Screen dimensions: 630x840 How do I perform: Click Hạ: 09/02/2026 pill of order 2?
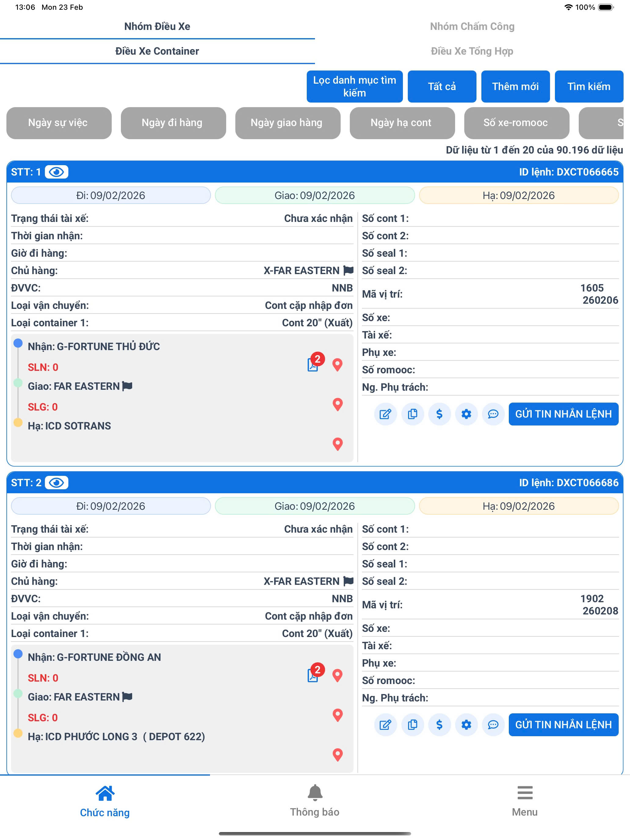tap(519, 506)
